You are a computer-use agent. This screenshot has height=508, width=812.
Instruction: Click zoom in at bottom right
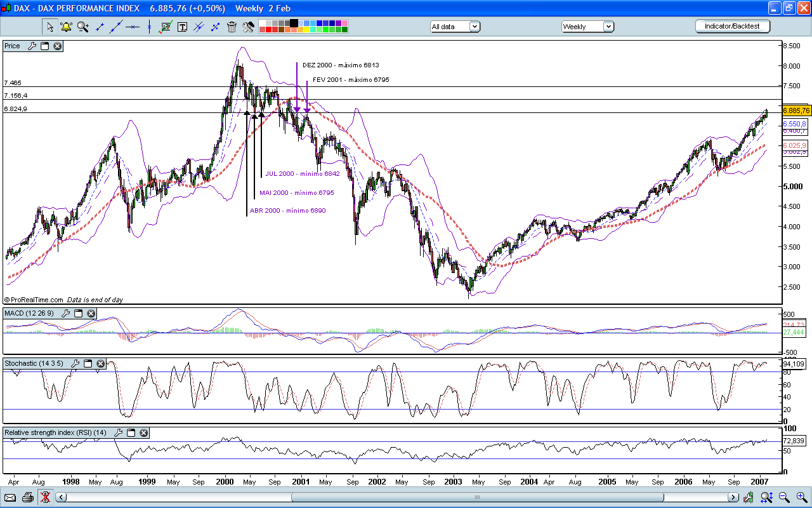(800, 499)
